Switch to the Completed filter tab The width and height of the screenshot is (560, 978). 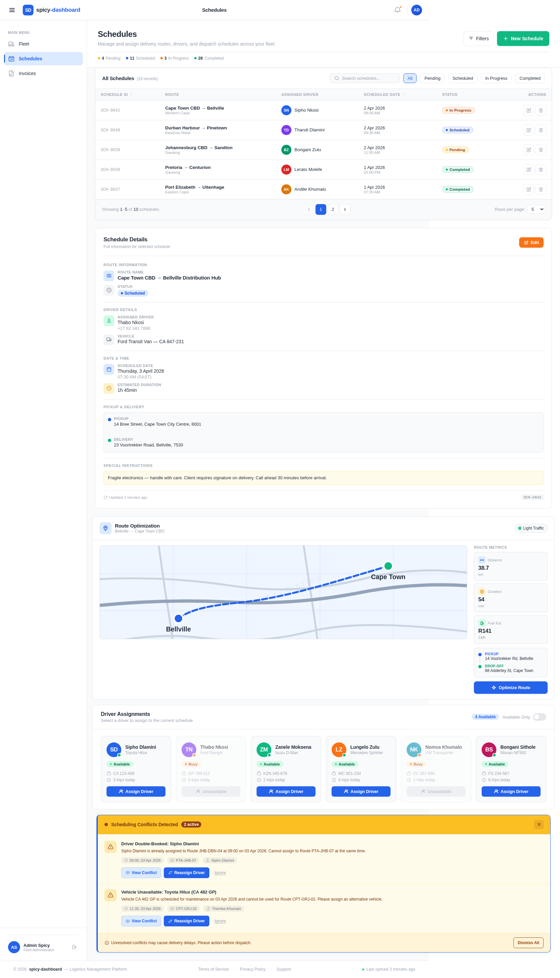pos(530,78)
